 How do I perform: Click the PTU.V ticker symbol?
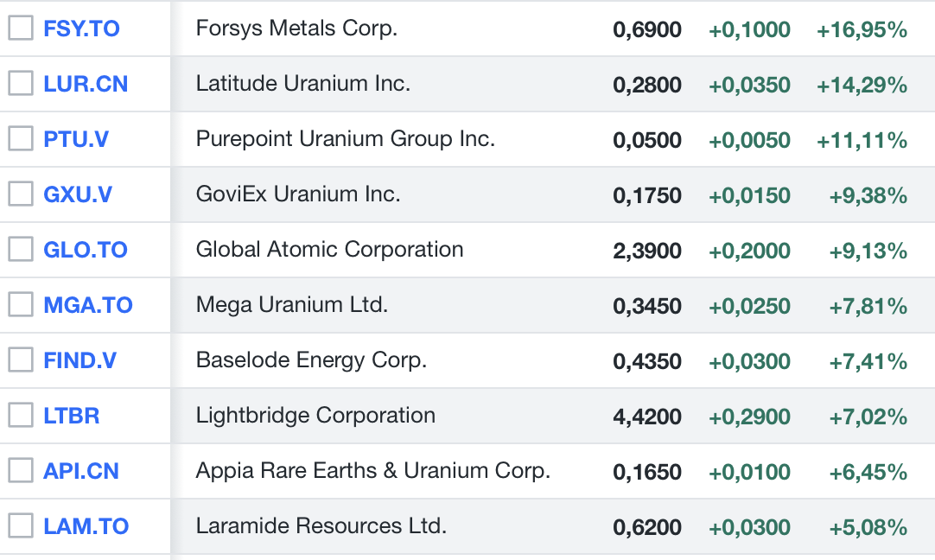76,139
